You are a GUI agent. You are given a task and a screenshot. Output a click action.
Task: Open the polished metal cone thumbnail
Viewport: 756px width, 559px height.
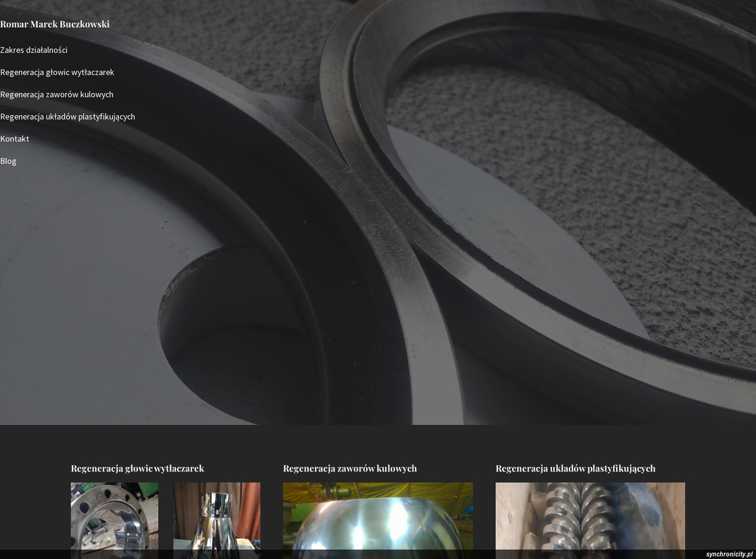217,516
